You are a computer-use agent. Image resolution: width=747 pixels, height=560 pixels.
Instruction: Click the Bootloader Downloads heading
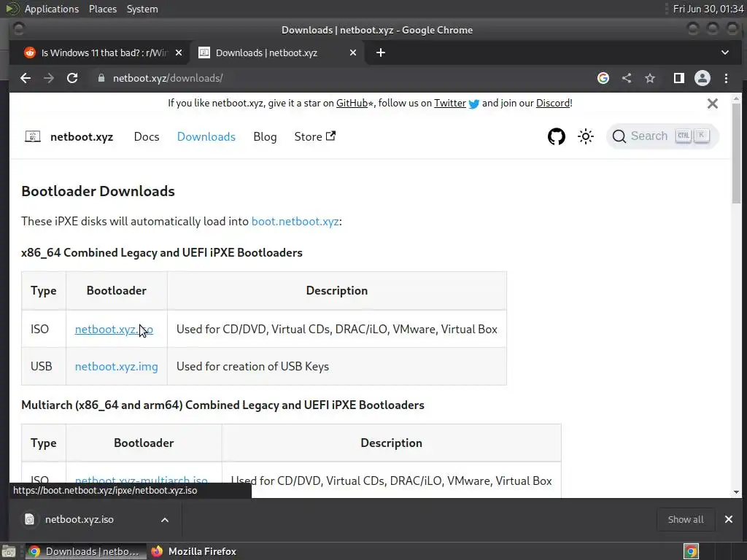click(x=98, y=191)
